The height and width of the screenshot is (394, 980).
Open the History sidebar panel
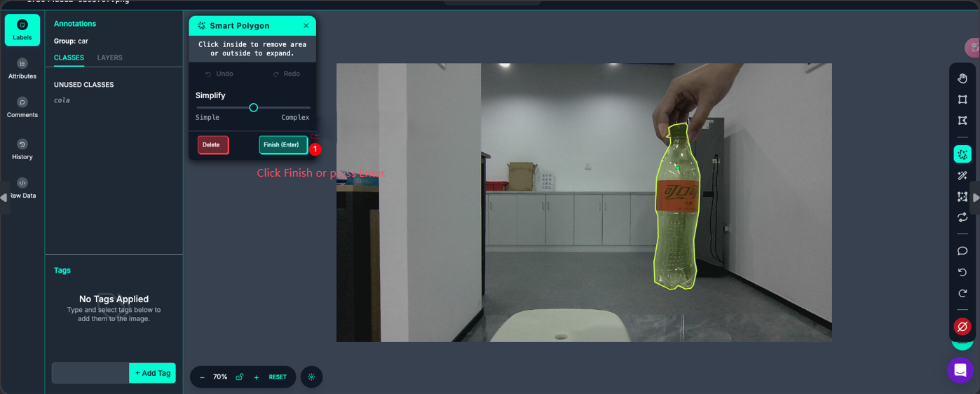(x=22, y=149)
